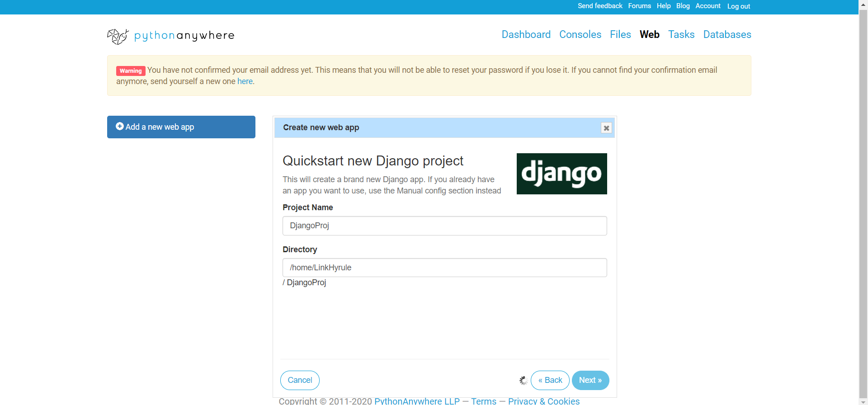868x405 pixels.
Task: Click Add a new web app button
Action: [x=181, y=127]
